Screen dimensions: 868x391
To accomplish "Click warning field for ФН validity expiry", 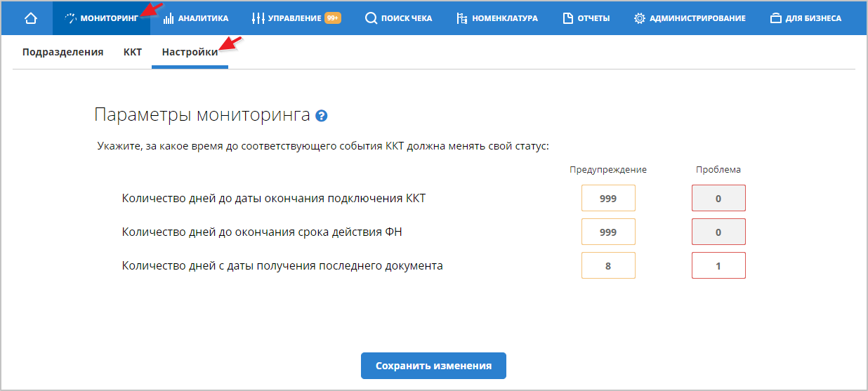I will pos(608,232).
